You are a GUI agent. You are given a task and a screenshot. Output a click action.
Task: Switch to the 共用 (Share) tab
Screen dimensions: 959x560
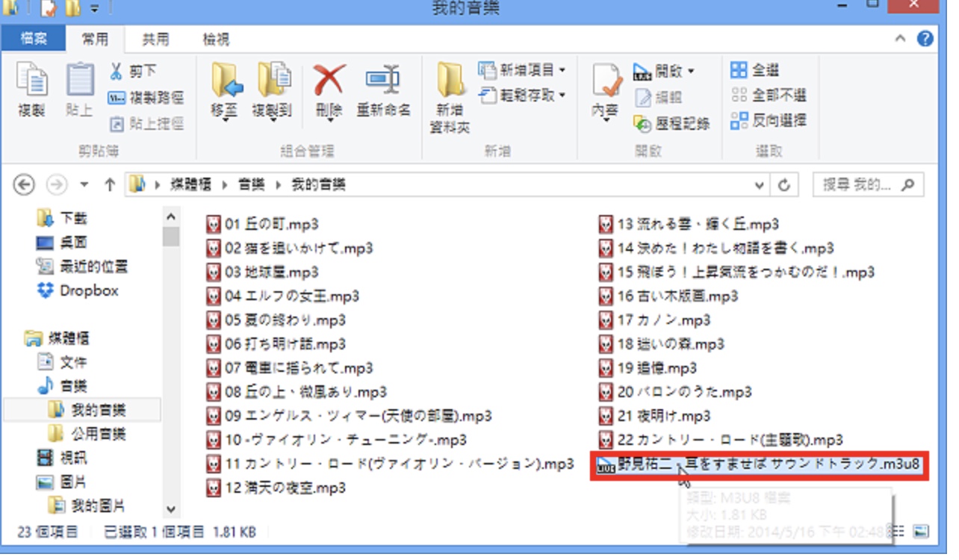(155, 39)
